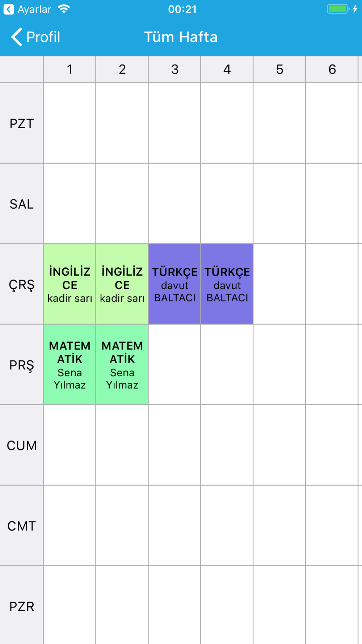This screenshot has width=362, height=644.
Task: Select the CUM day row header
Action: 22,445
